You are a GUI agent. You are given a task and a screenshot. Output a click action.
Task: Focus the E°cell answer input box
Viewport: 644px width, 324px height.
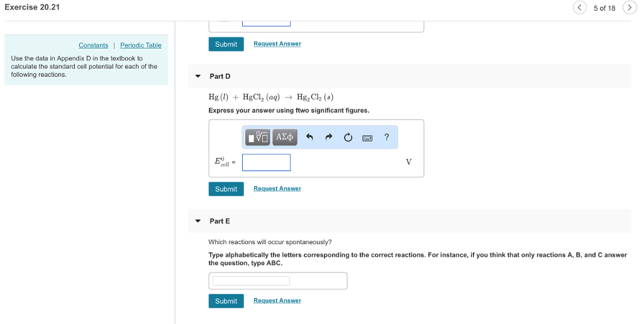[266, 162]
